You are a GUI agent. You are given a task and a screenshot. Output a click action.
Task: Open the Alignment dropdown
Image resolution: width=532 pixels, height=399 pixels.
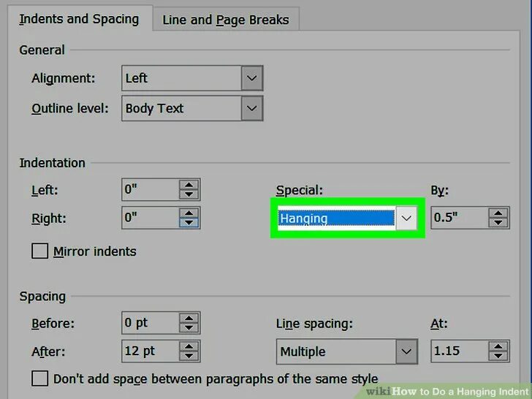(252, 77)
